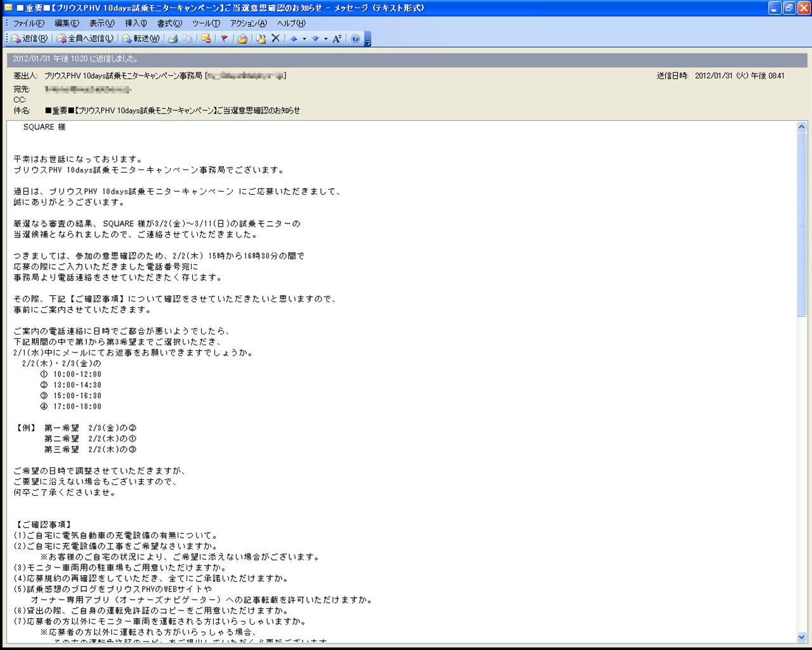Click the Copy icon in toolbar
This screenshot has height=650, width=812.
click(x=188, y=39)
